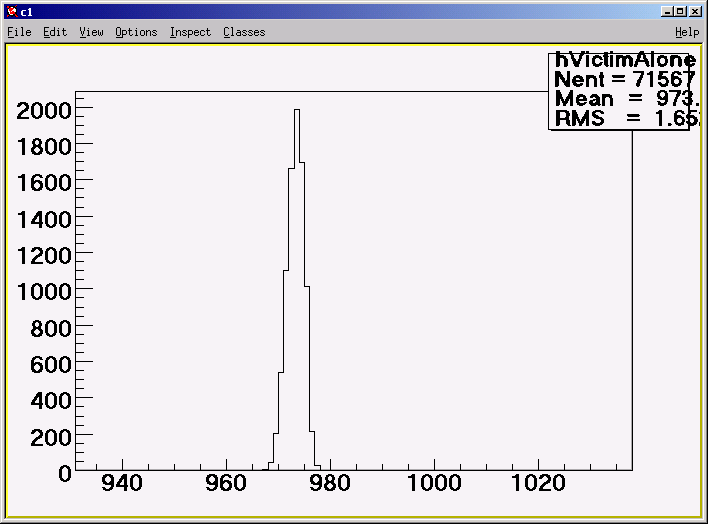Viewport: 708px width, 524px height.
Task: Click the y-axis label 2000
Action: 44,111
